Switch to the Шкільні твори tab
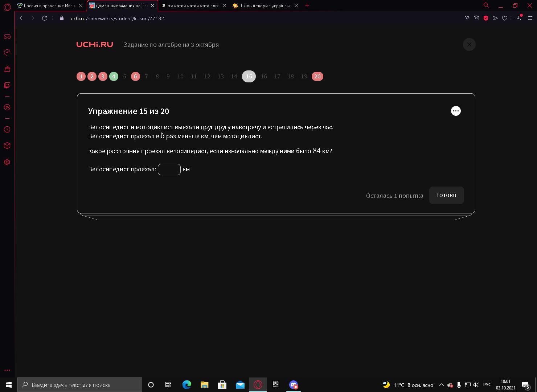 [x=266, y=5]
